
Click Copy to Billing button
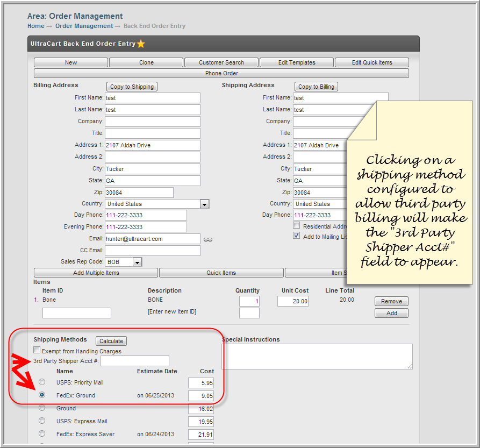click(x=316, y=87)
